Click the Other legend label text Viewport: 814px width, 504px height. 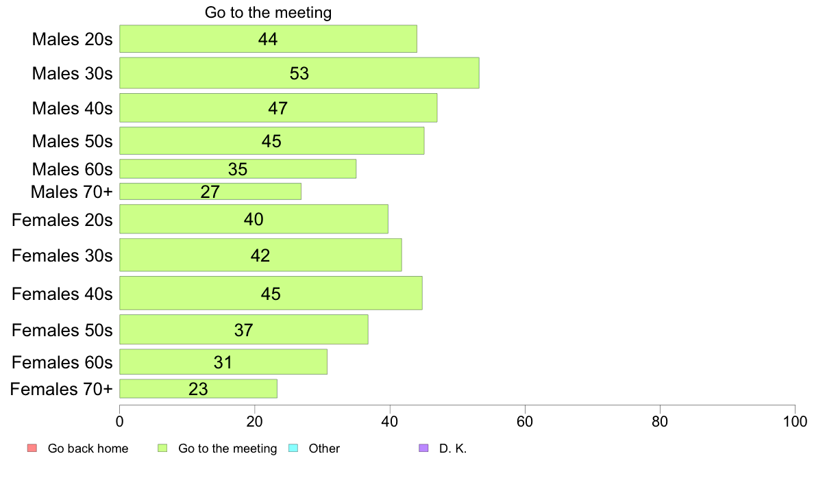(324, 449)
